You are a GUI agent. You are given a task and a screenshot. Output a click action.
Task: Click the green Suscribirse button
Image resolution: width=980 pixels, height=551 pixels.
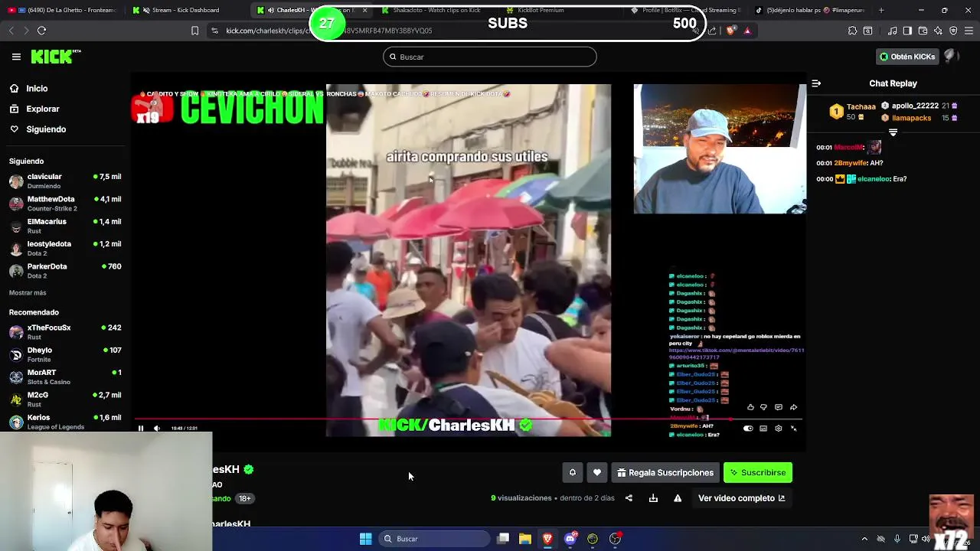point(758,473)
